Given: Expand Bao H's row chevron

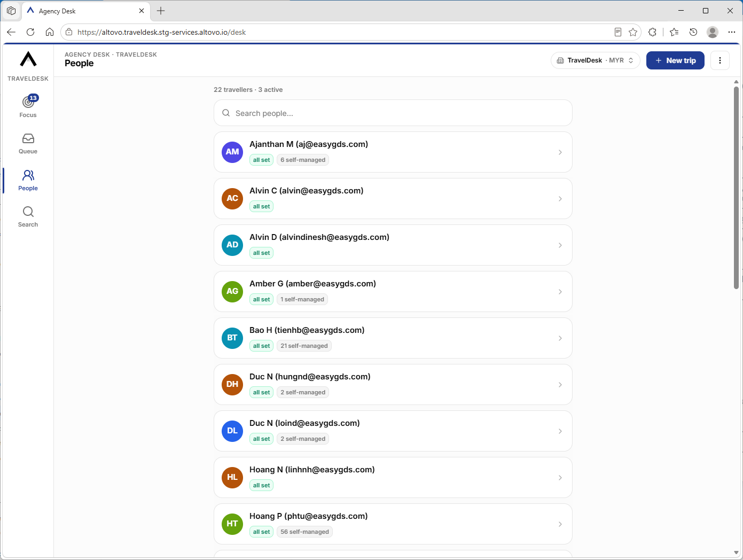Looking at the screenshot, I should point(560,338).
